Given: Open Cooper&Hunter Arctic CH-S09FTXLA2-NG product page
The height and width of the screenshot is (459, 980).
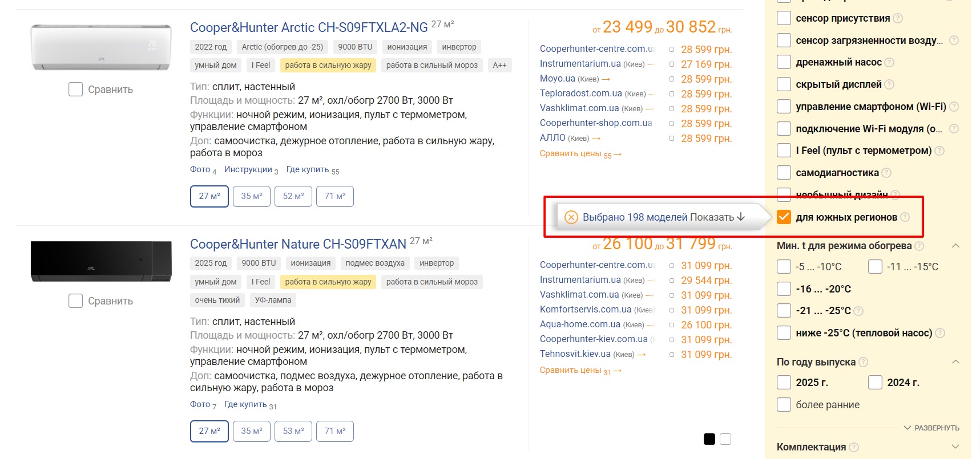Looking at the screenshot, I should [309, 27].
